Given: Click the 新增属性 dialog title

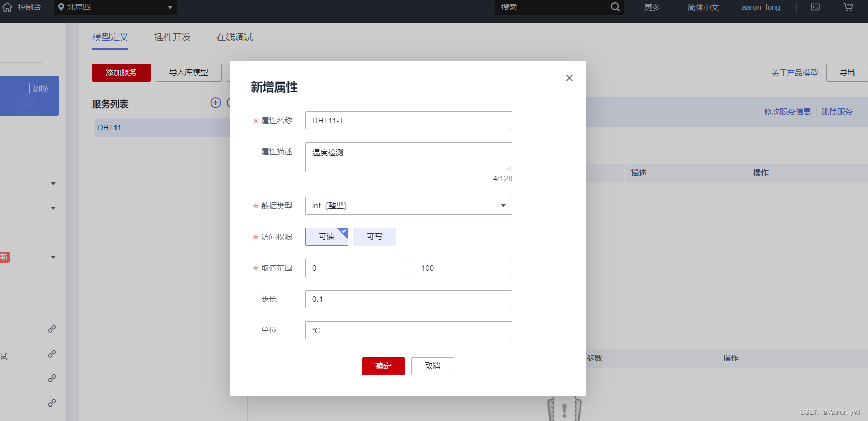Looking at the screenshot, I should coord(274,87).
